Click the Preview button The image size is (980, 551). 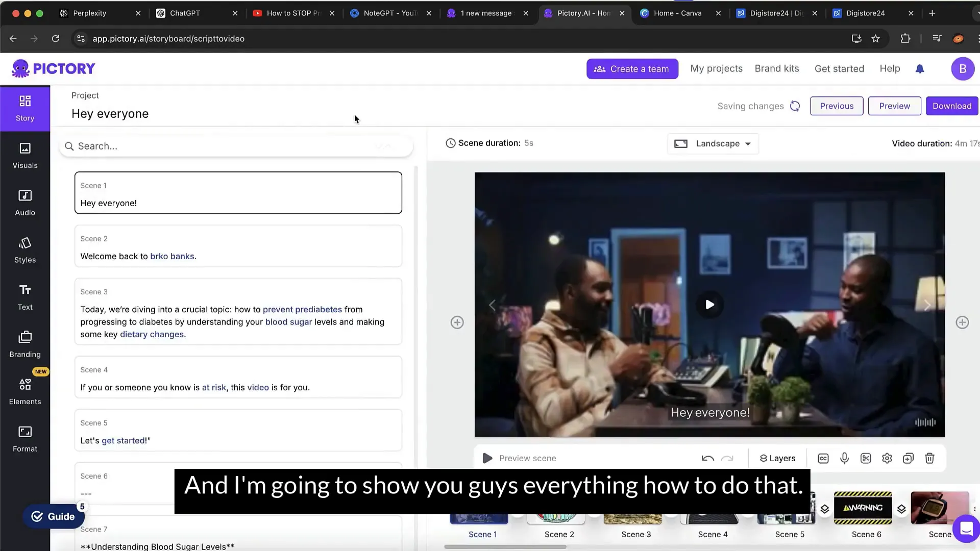(x=895, y=106)
